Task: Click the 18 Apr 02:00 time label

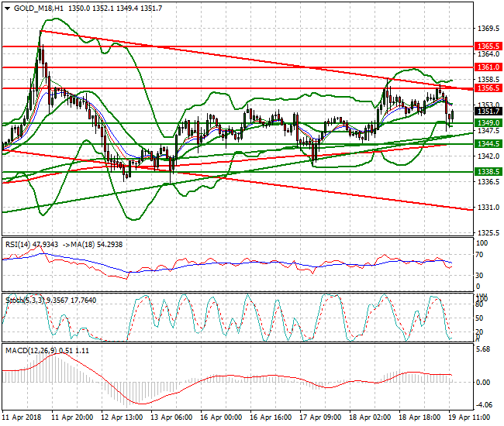Action: [x=370, y=417]
